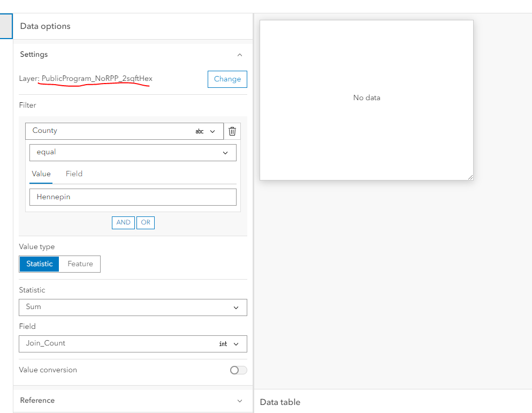
Task: Click the Hennepin value input field
Action: [133, 197]
